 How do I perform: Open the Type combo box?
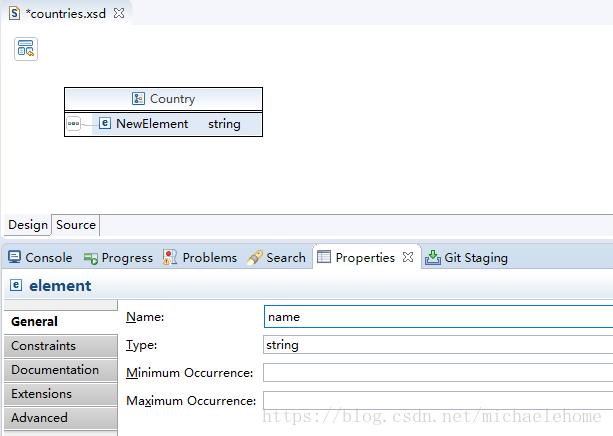coord(438,345)
